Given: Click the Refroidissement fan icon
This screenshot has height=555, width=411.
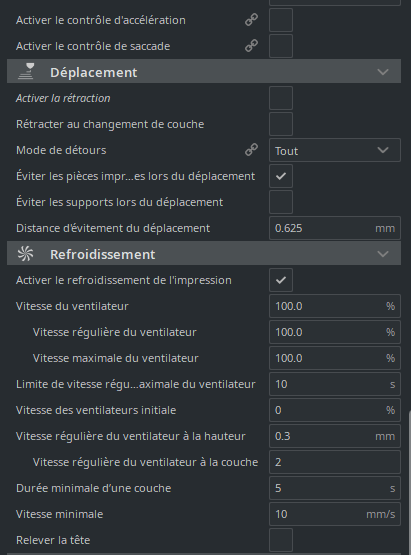Looking at the screenshot, I should click(x=26, y=254).
